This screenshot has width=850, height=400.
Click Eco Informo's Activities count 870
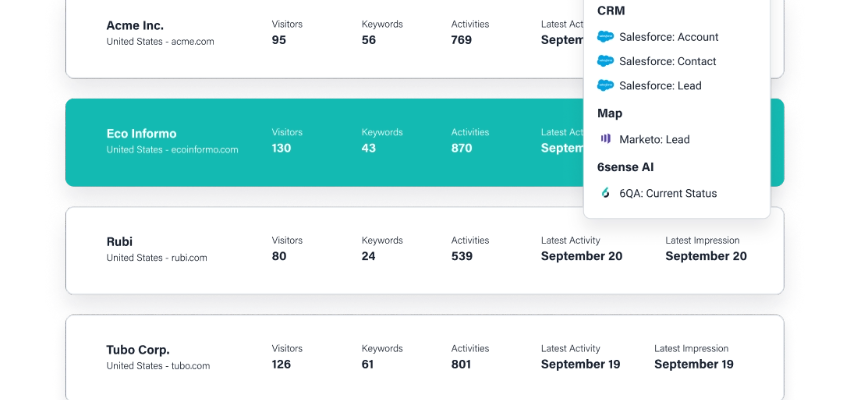tap(461, 148)
